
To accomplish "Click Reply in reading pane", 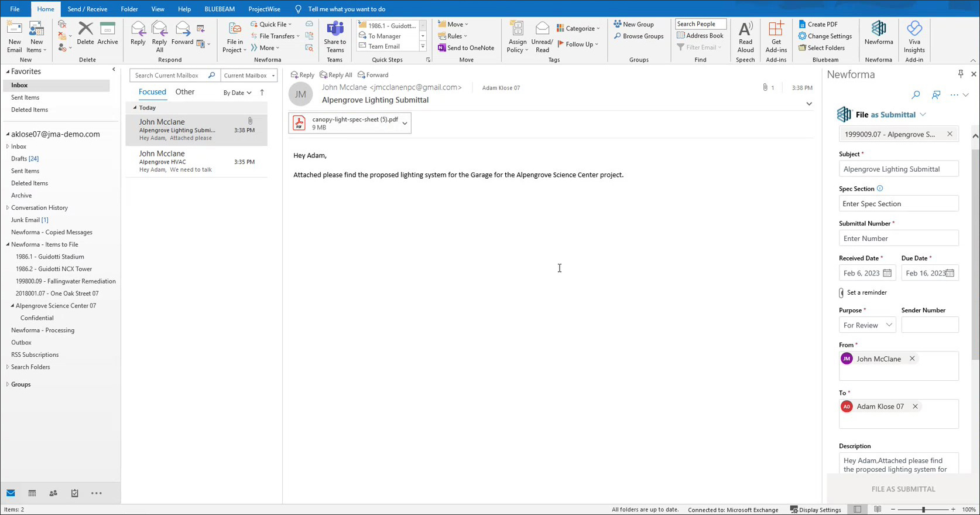I will point(303,75).
